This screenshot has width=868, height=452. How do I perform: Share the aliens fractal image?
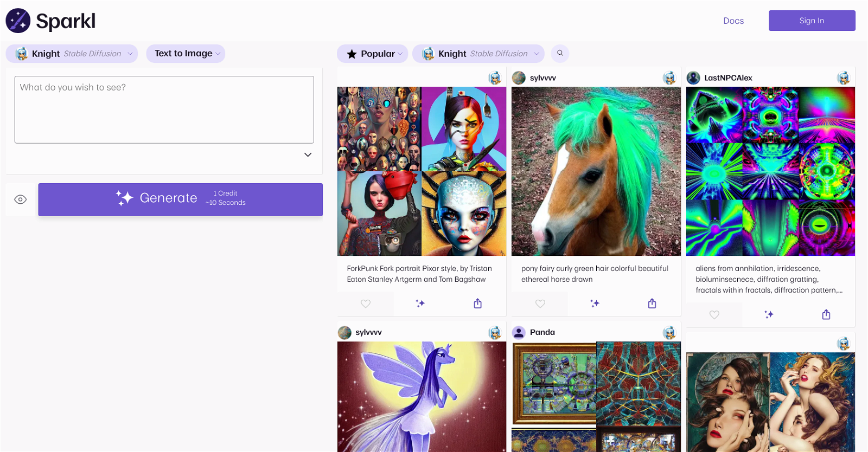826,314
